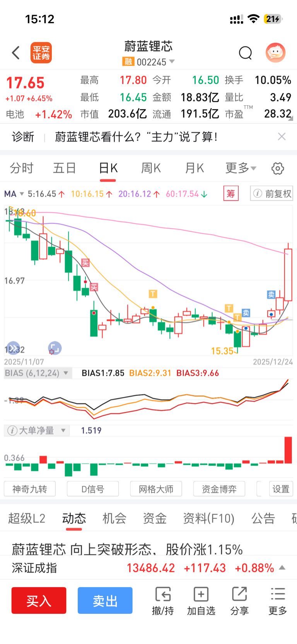
Task: Tap the 神奇九转 button
Action: point(30,489)
